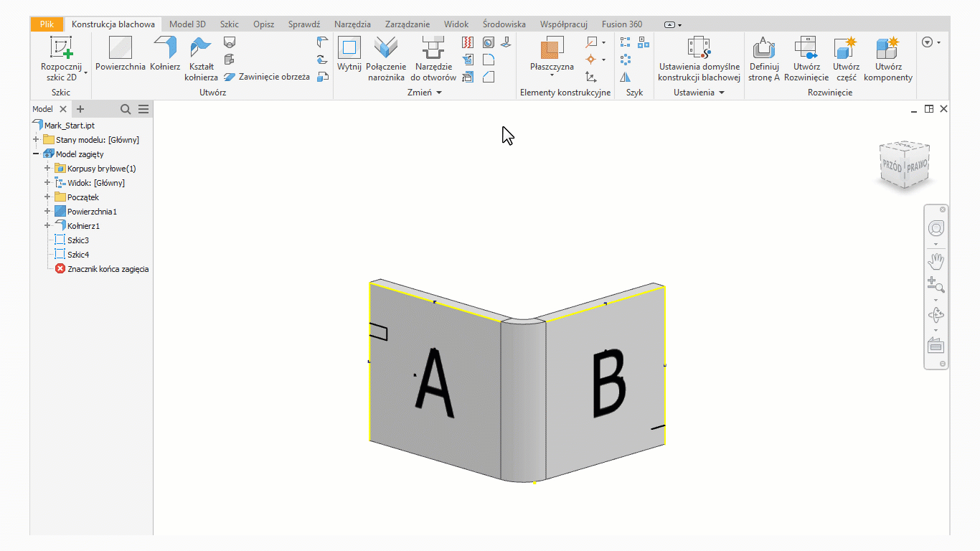Image resolution: width=980 pixels, height=551 pixels.
Task: Click the corner round icon in the Zmień panel
Action: [489, 60]
